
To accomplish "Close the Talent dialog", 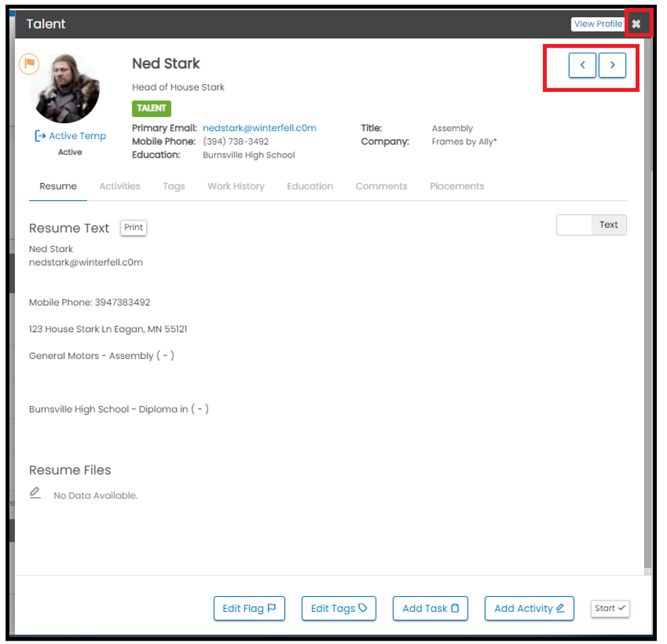I will click(x=636, y=24).
